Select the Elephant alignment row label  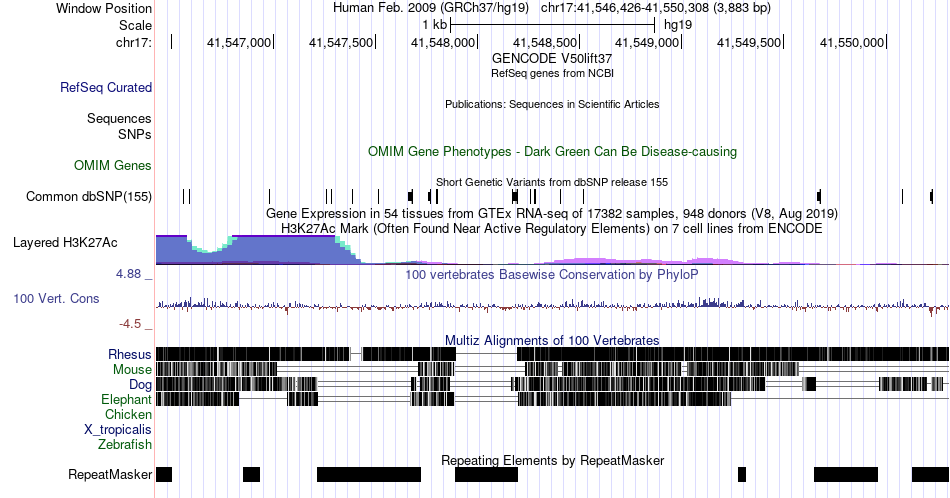(x=126, y=399)
